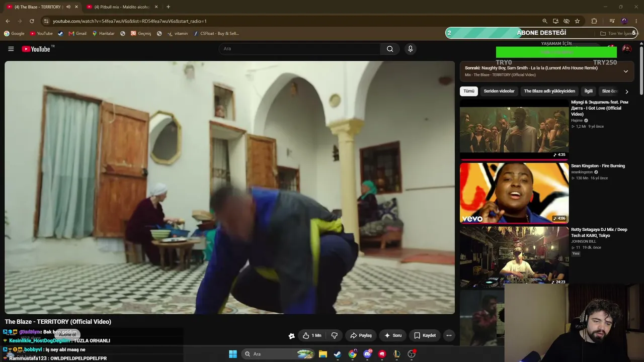The height and width of the screenshot is (362, 644).
Task: Open Discord from the taskbar
Action: (367, 354)
